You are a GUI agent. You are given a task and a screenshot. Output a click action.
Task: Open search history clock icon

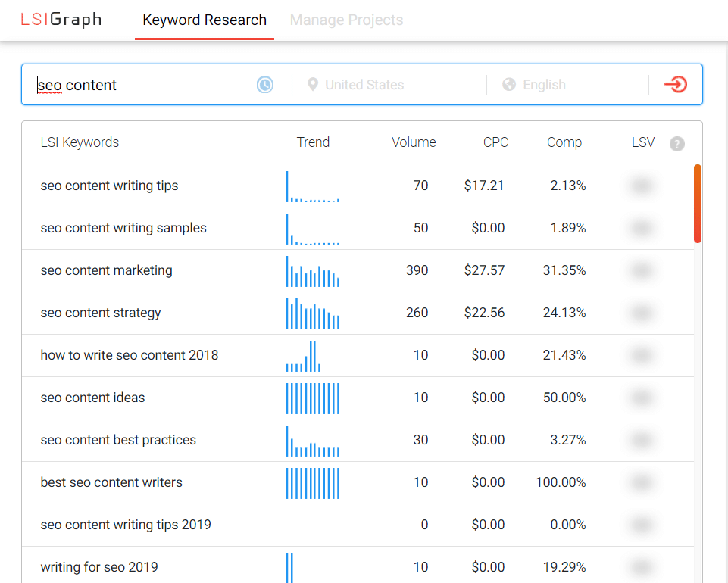[x=265, y=85]
